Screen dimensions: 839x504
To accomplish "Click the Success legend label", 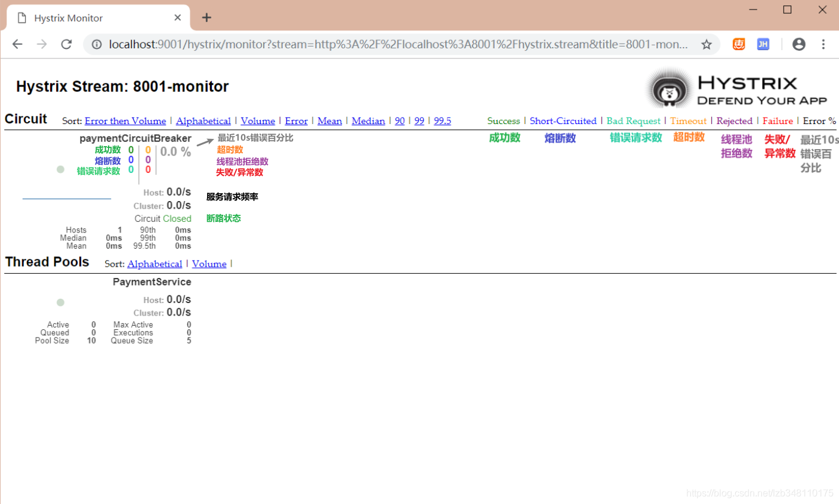I will 504,120.
